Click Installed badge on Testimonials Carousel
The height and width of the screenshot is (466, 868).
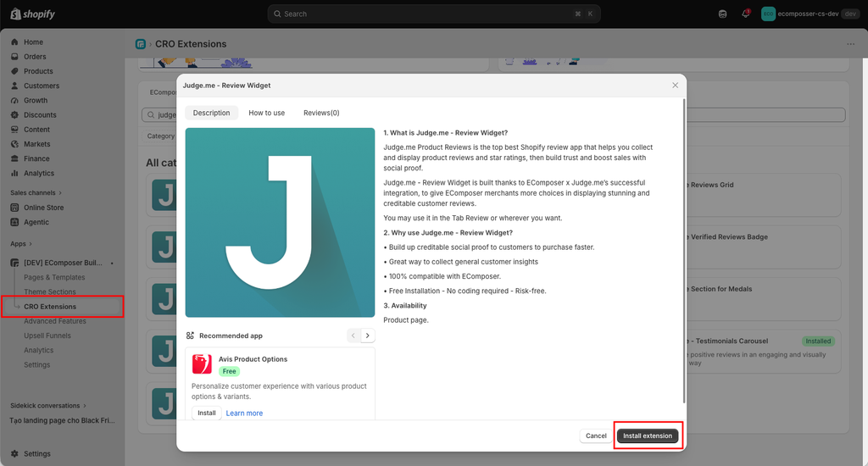pyautogui.click(x=818, y=341)
